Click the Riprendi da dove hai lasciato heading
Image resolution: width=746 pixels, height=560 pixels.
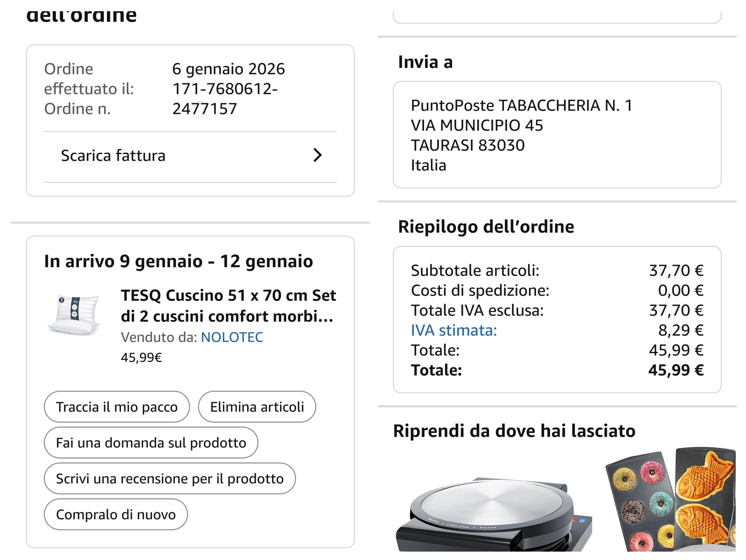click(514, 431)
